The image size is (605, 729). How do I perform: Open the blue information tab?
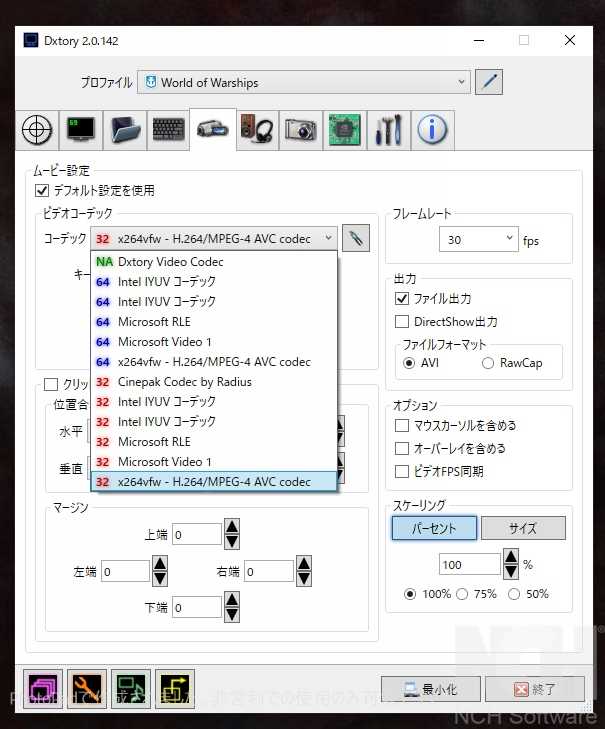pos(432,130)
